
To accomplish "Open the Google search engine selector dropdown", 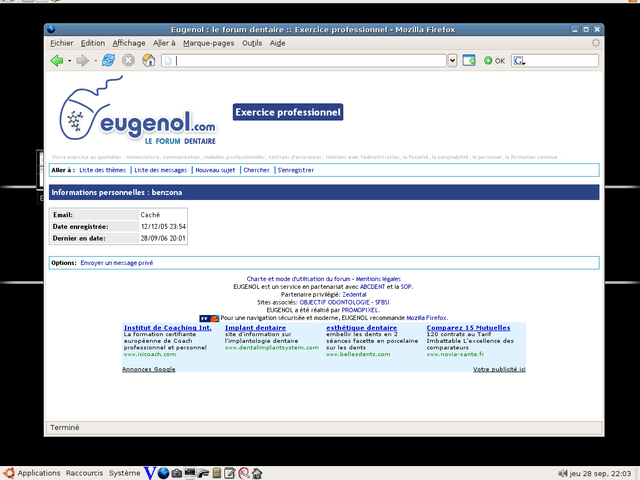I will point(519,61).
